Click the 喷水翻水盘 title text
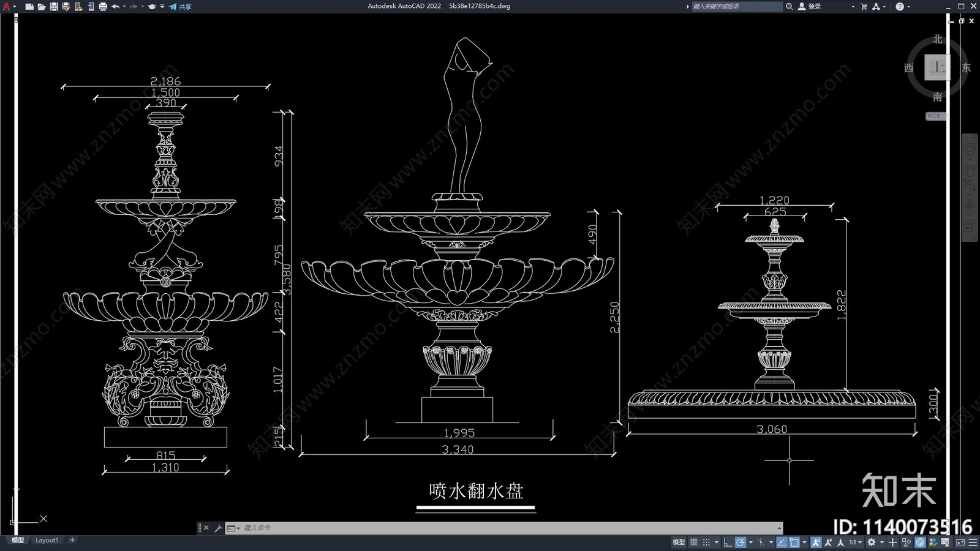This screenshot has width=980, height=551. (476, 491)
